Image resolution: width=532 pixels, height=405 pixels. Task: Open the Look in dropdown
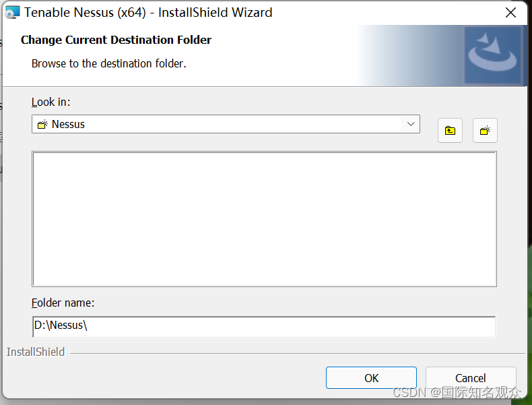[x=226, y=124]
